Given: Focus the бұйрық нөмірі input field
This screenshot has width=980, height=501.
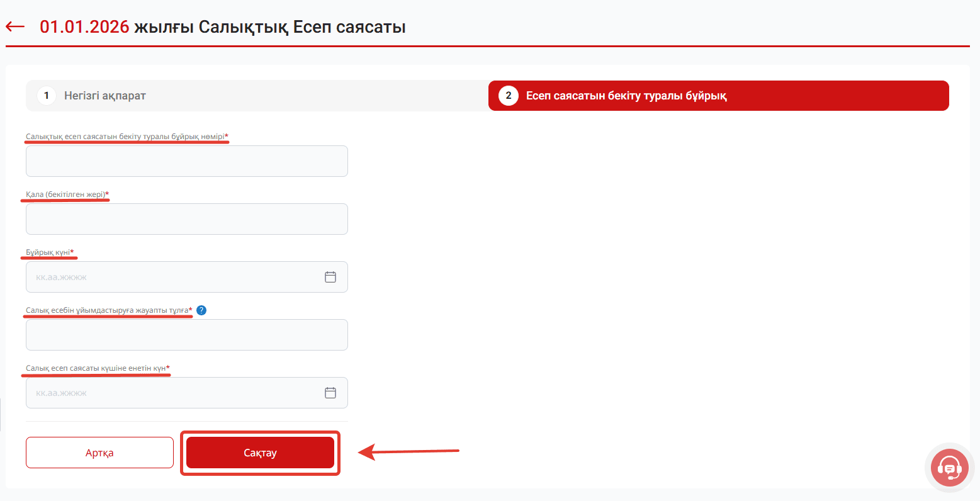Looking at the screenshot, I should coord(186,161).
